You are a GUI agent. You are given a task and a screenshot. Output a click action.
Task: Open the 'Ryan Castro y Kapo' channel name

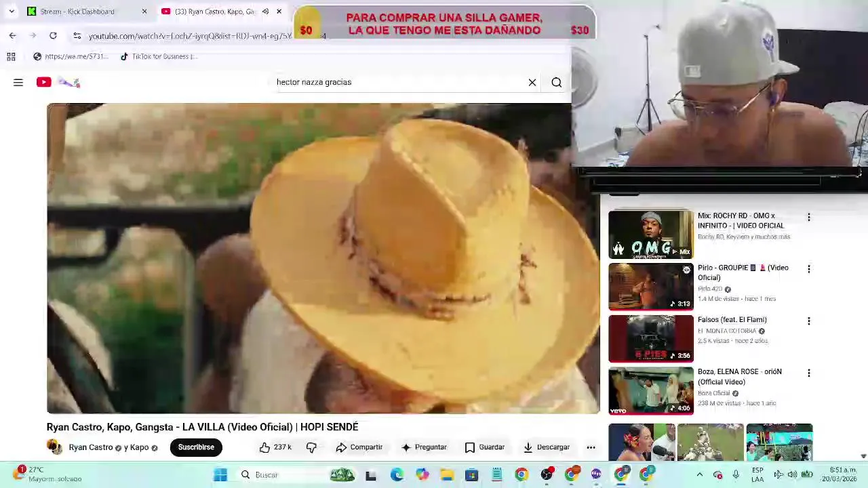pos(113,447)
